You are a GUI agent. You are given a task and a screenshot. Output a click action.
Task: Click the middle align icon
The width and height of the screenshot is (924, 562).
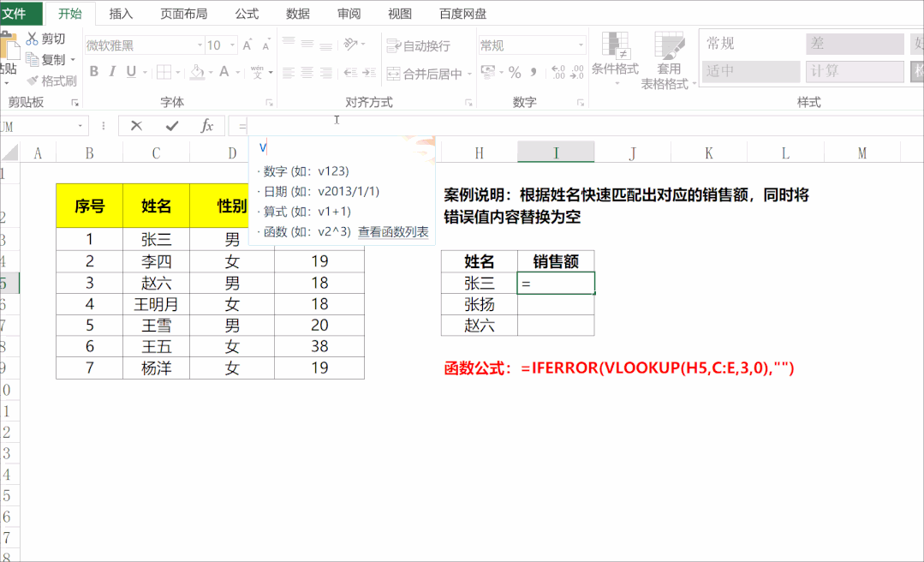[x=307, y=45]
